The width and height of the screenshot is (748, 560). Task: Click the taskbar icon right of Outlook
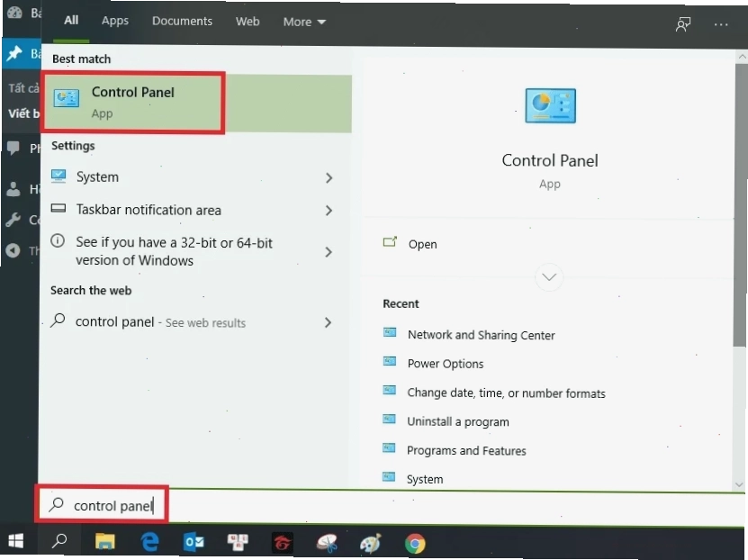tap(238, 542)
